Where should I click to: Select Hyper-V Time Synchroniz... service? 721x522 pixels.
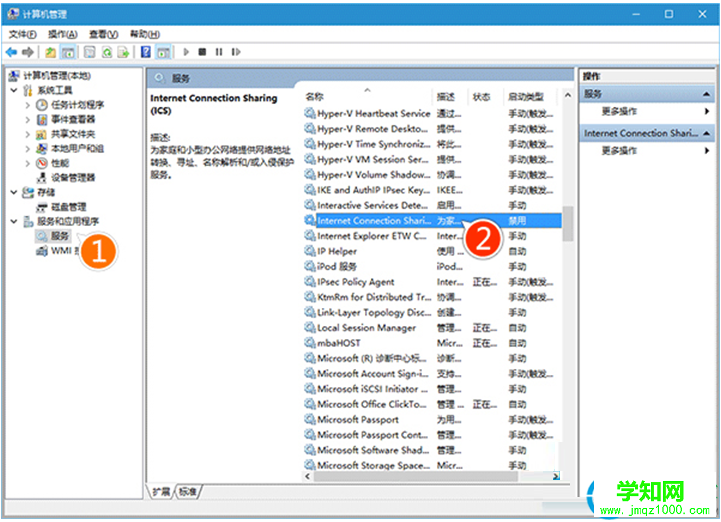click(x=432, y=144)
